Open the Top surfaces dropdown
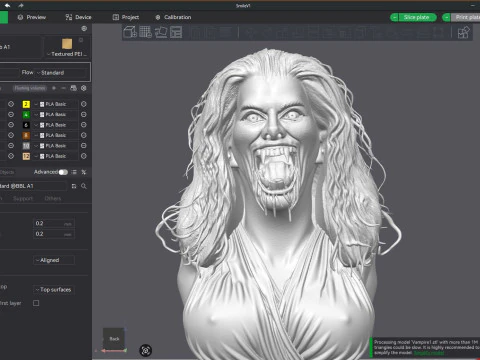 pyautogui.click(x=54, y=289)
